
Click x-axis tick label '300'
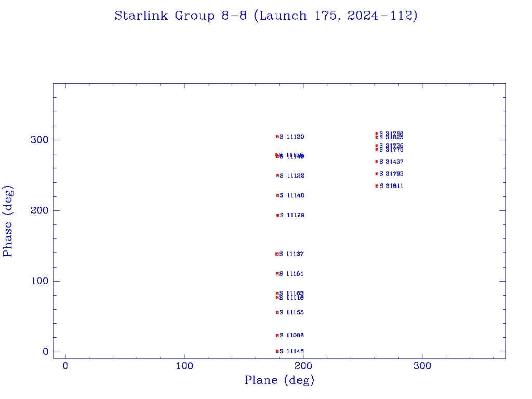[422, 366]
